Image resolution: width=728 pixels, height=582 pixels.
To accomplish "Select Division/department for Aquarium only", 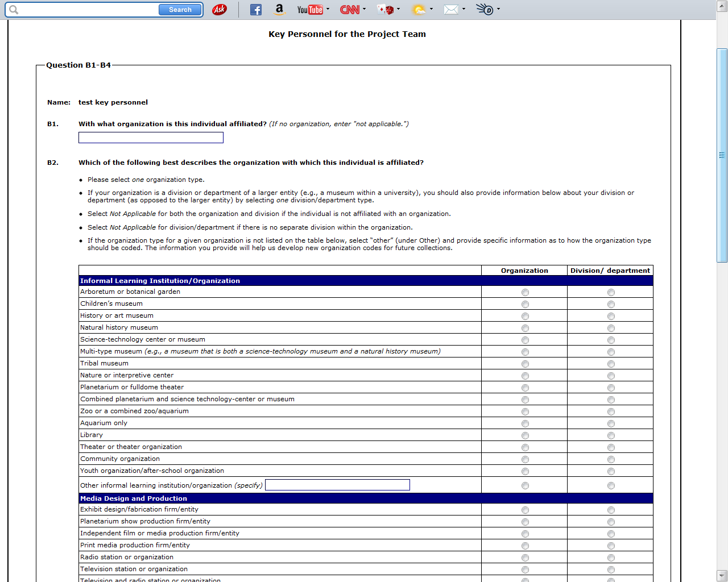I will 611,423.
